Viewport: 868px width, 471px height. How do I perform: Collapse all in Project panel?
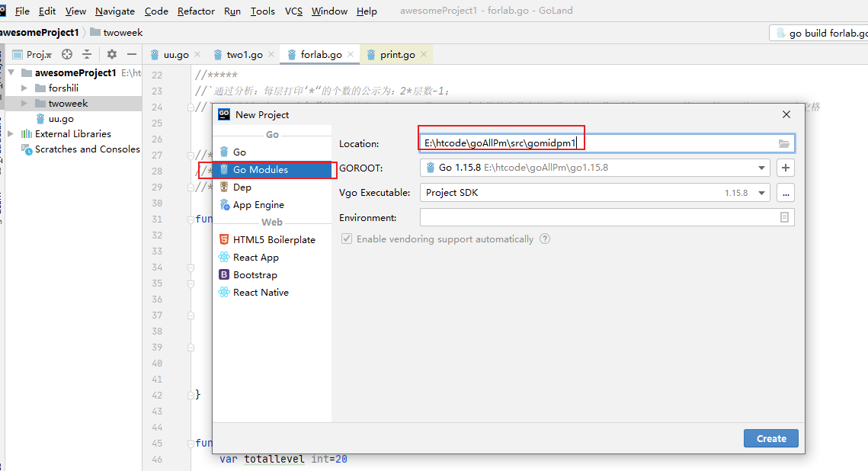tap(87, 54)
